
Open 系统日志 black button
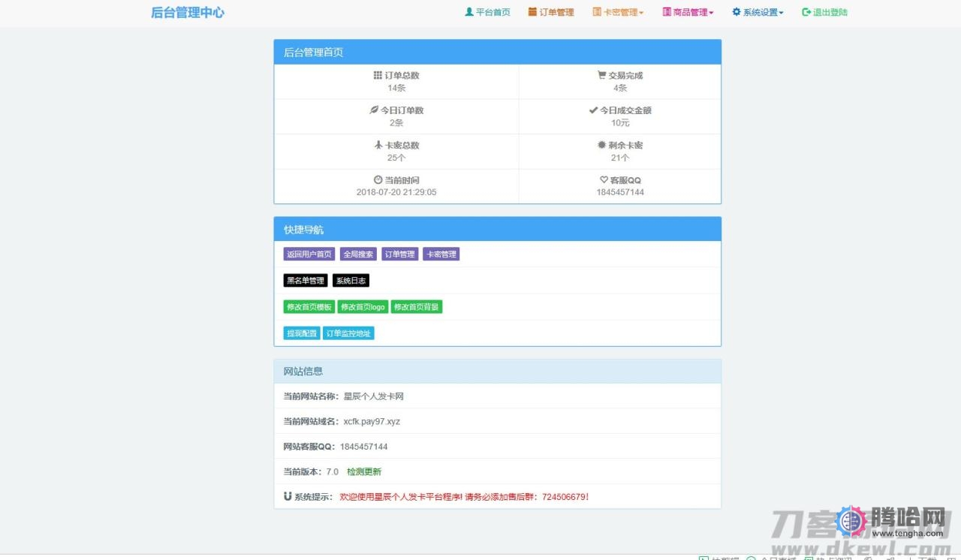[x=351, y=281]
